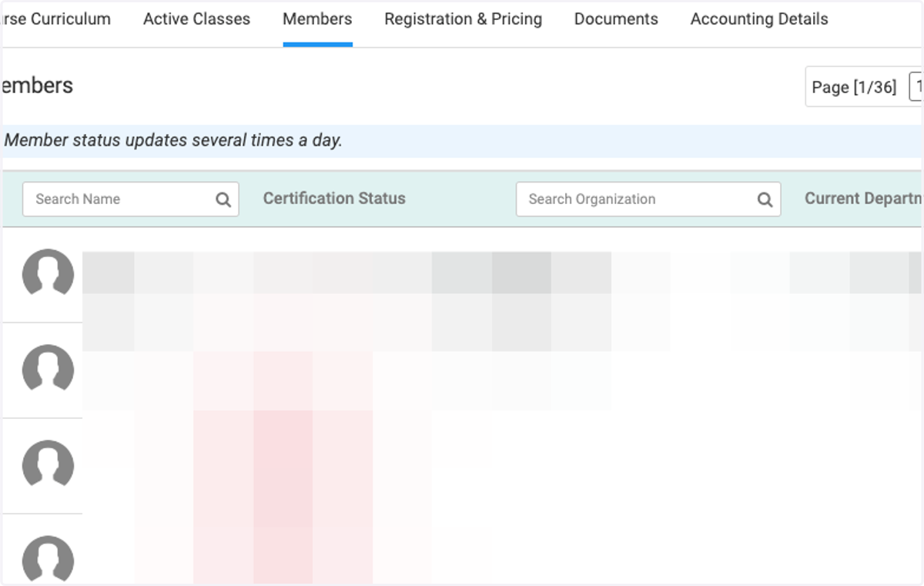Screen dimensions: 924x586
Task: Click the magnifier icon in Search Organization
Action: [x=765, y=199]
